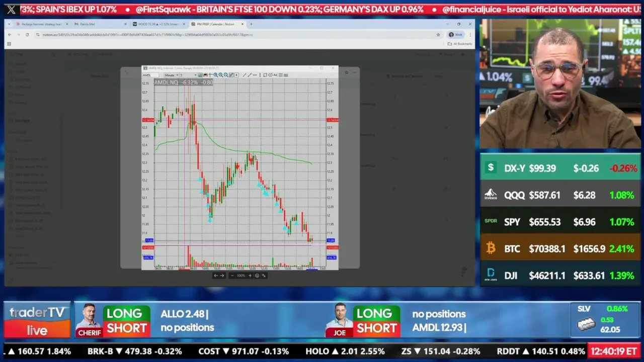Image resolution: width=644 pixels, height=362 pixels.
Task: Open the Chrome three-dot menu
Action: 470,35
